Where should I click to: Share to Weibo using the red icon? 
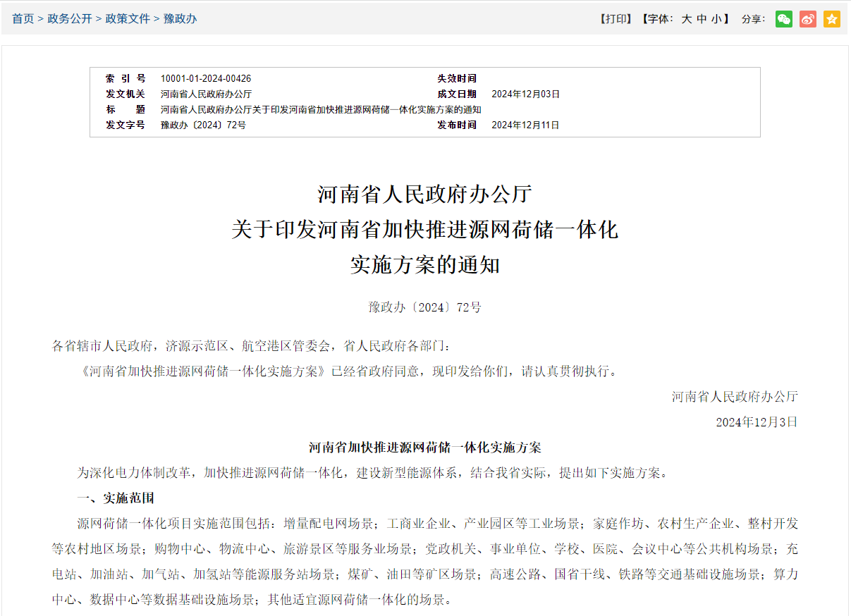[x=807, y=19]
